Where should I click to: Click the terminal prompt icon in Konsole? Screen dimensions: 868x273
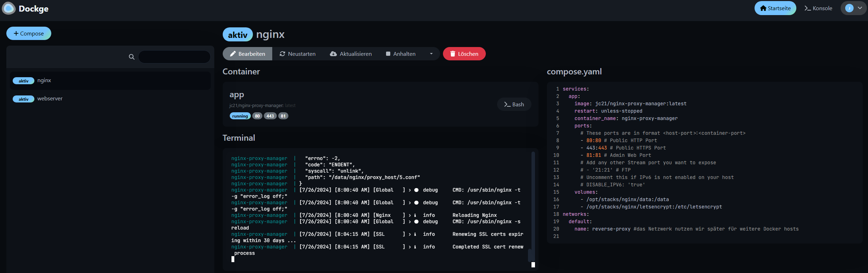click(808, 8)
